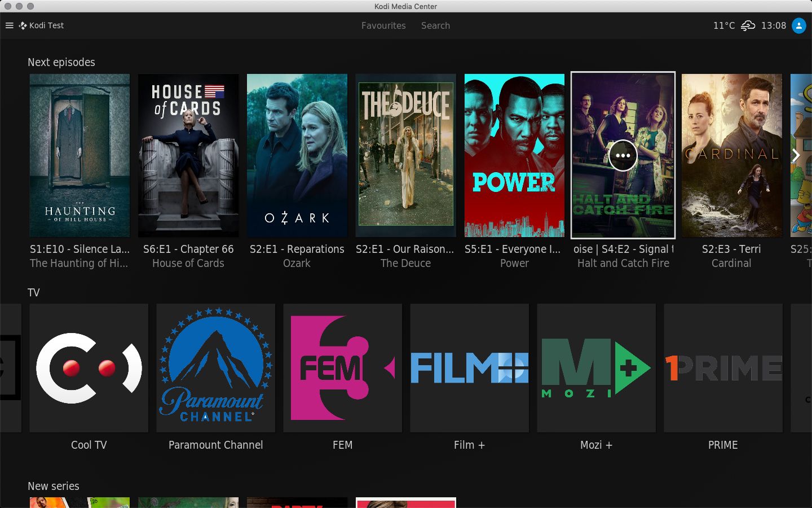Click the 'Ozark' series name label
Viewport: 812px width, 508px height.
click(297, 263)
